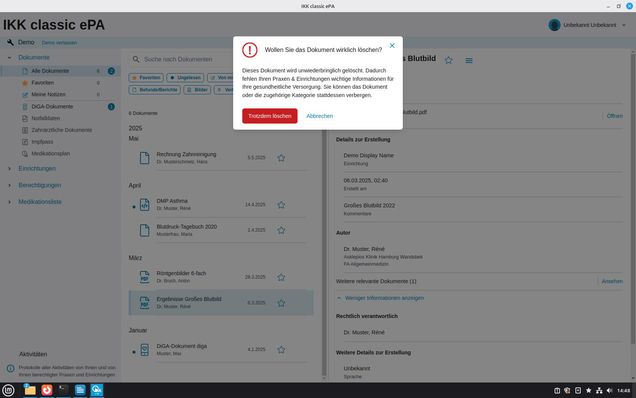Open the DMP Asthma document
Image resolution: width=636 pixels, height=398 pixels.
click(x=221, y=205)
